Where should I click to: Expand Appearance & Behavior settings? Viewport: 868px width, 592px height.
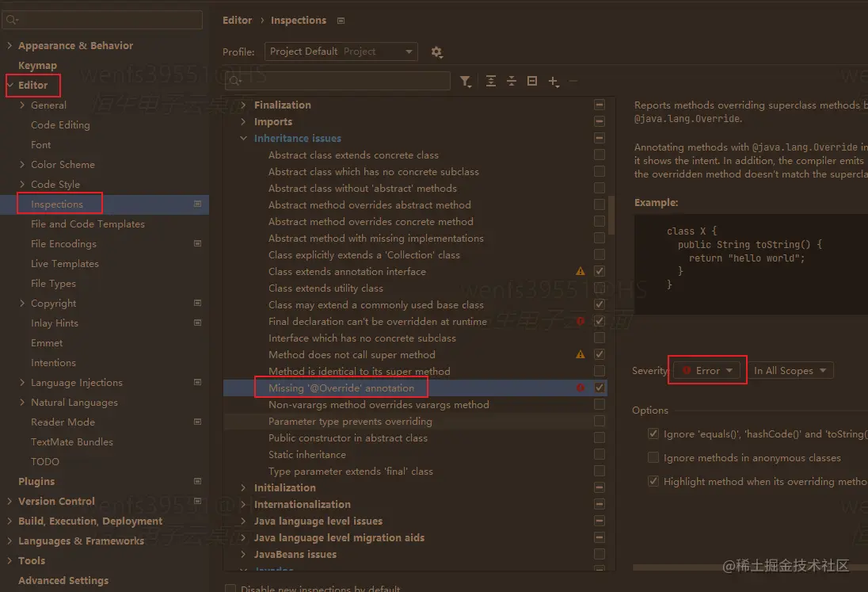(x=10, y=45)
